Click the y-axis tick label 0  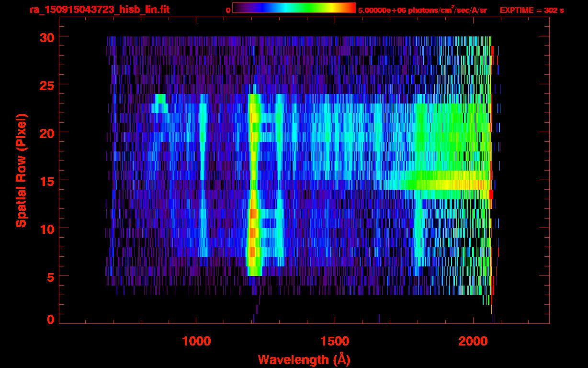pos(50,320)
